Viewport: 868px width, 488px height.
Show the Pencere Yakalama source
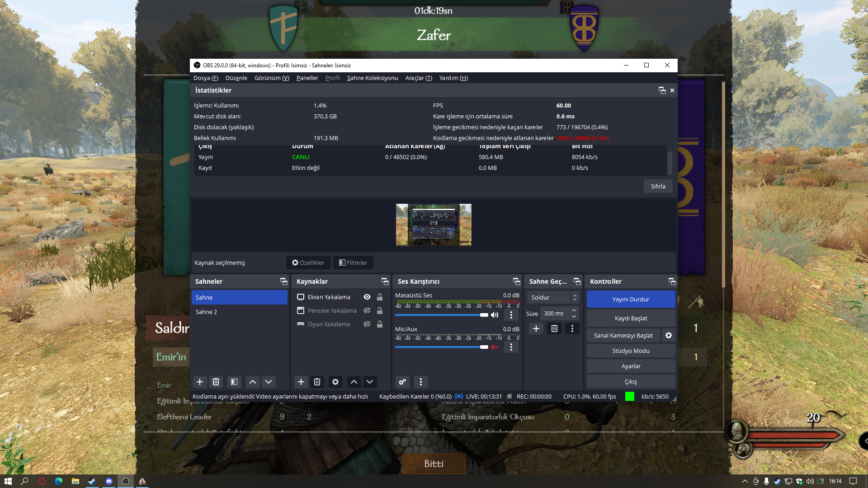coord(367,310)
